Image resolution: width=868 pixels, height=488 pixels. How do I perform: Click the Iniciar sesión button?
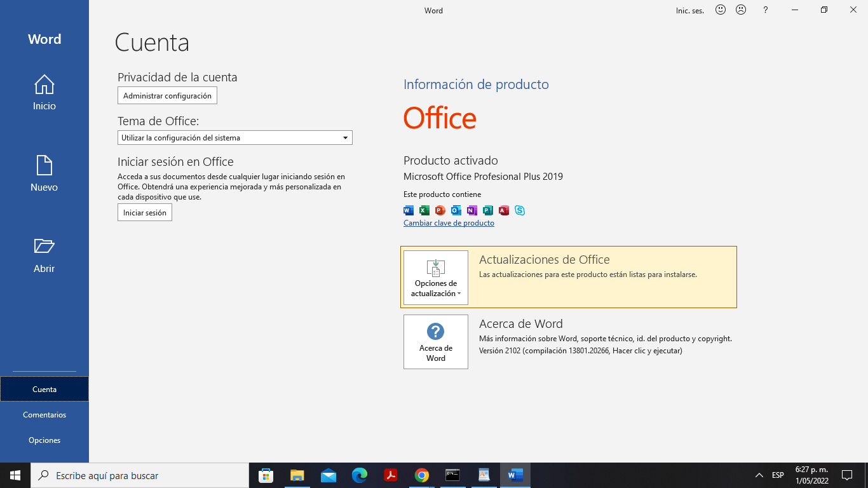tap(145, 212)
